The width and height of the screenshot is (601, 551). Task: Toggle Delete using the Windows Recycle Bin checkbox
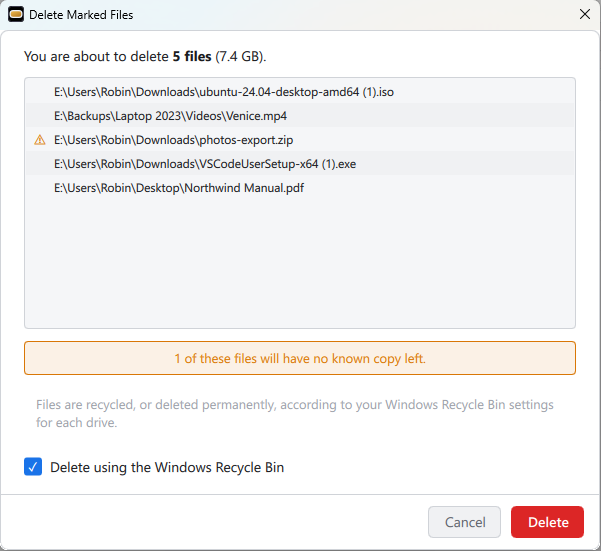point(33,467)
